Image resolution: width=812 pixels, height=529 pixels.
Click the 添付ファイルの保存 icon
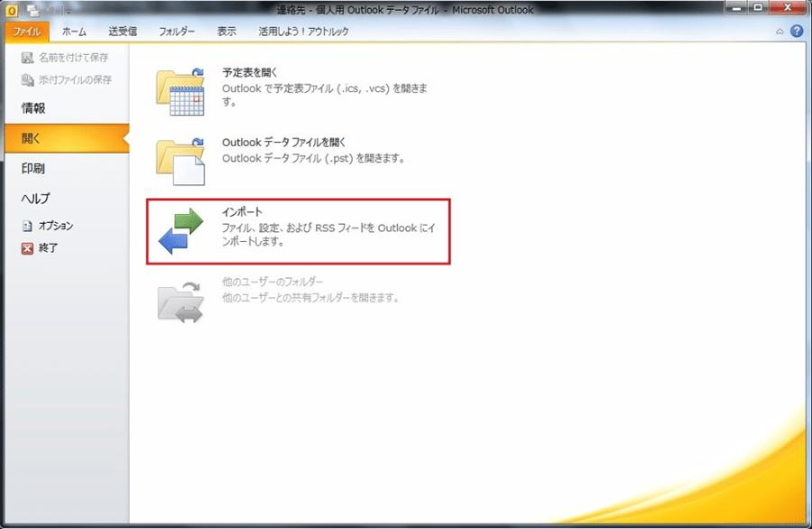pos(27,79)
